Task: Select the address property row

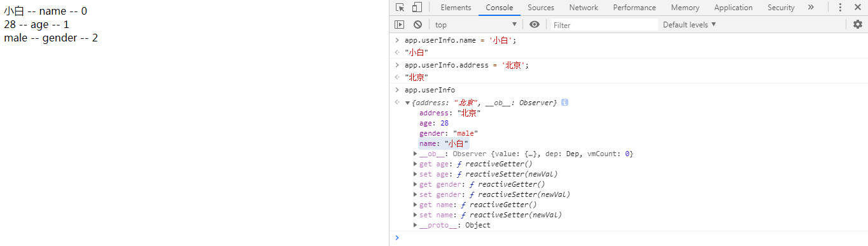Action: click(x=450, y=113)
